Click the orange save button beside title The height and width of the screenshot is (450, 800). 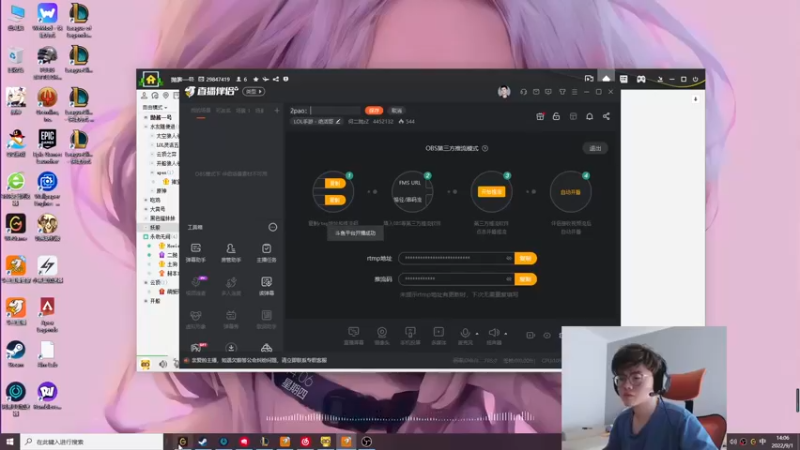(x=374, y=110)
